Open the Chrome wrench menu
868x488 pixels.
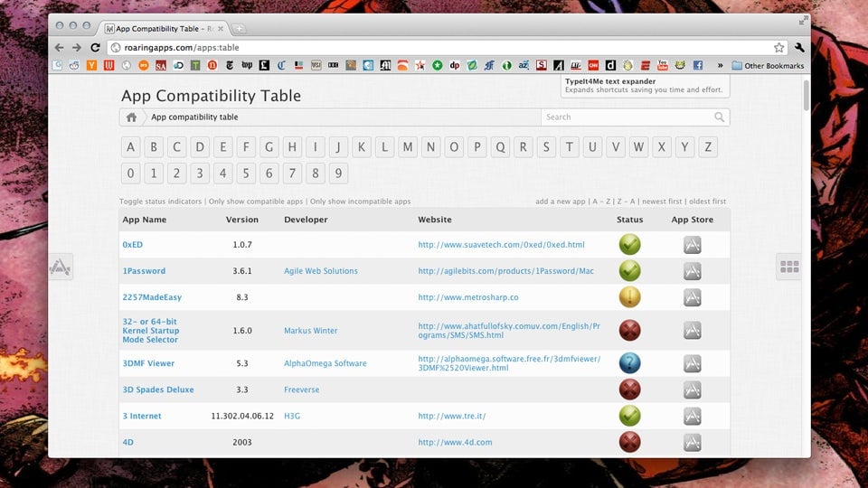[799, 48]
